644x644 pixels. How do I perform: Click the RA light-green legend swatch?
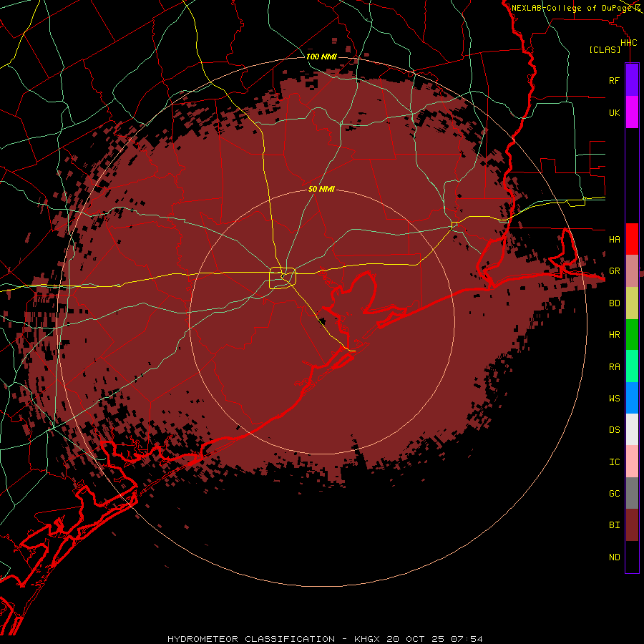coord(632,366)
